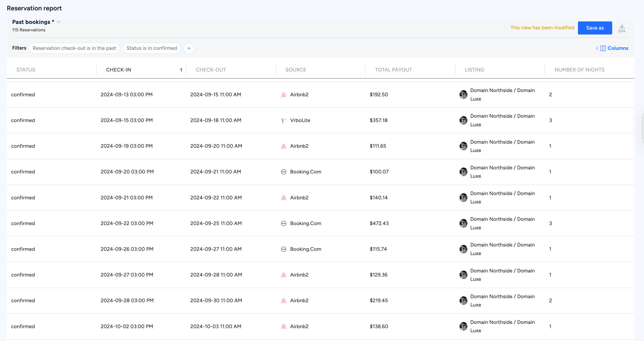Viewport: 644px width, 341px height.
Task: Open listing thumbnail in the 2024-09-20 check-in row
Action: pyautogui.click(x=463, y=172)
